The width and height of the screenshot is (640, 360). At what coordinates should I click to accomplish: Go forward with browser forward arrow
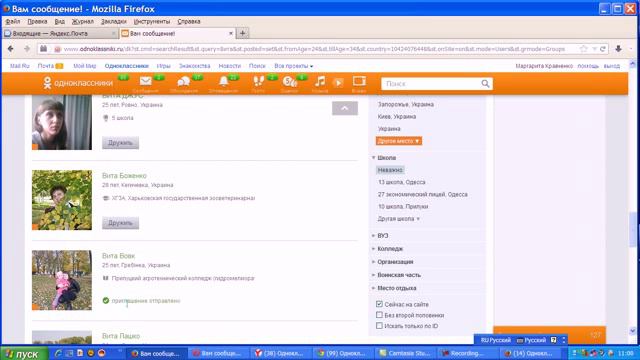[x=27, y=49]
